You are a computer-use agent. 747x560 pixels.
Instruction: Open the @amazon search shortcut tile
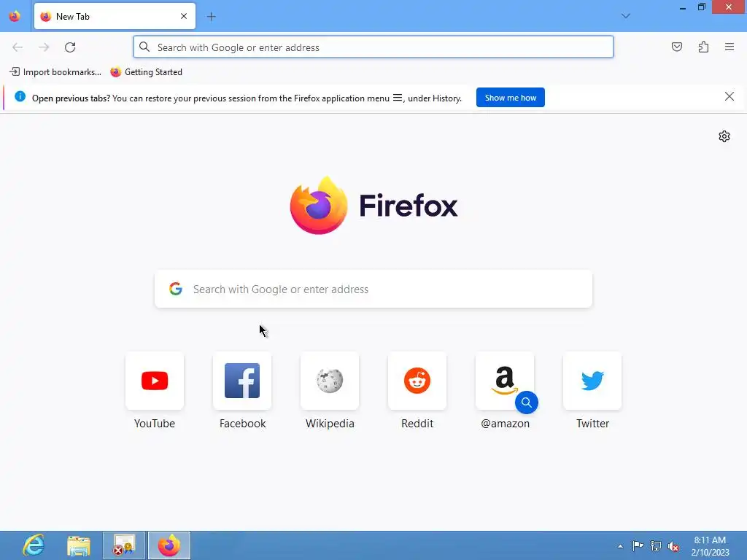coord(505,381)
